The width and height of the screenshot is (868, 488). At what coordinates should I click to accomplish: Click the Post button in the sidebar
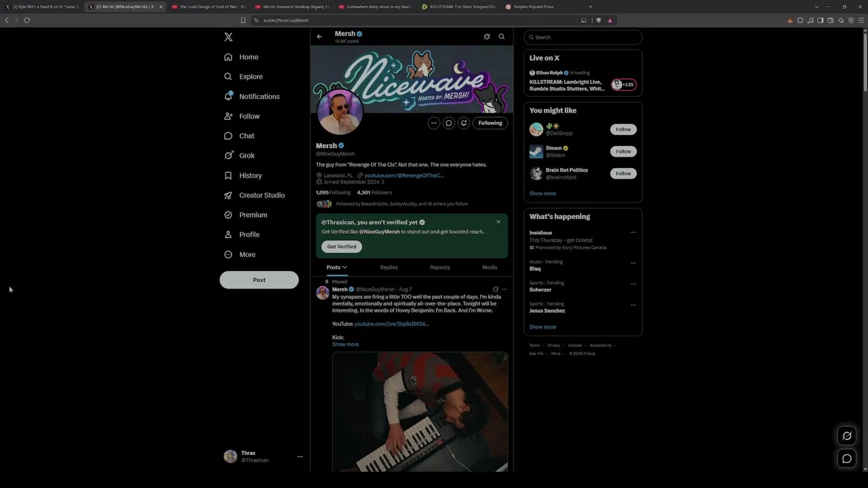point(259,280)
